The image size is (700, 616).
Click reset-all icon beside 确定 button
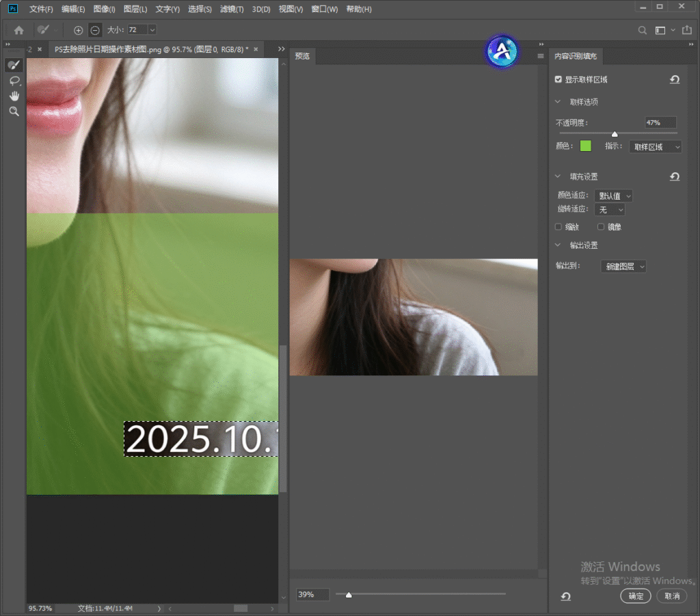(565, 596)
